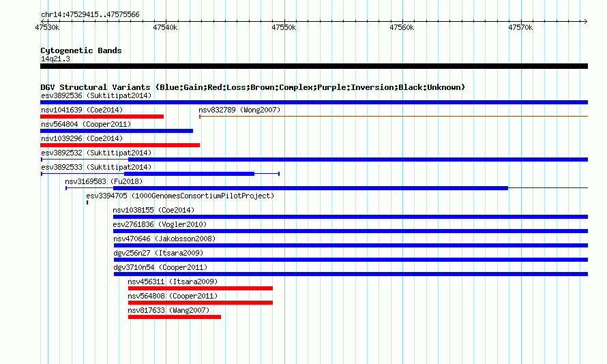Viewport: 607px width, 364px height.
Task: Select the red nsv456311 loss bar
Action: point(201,288)
